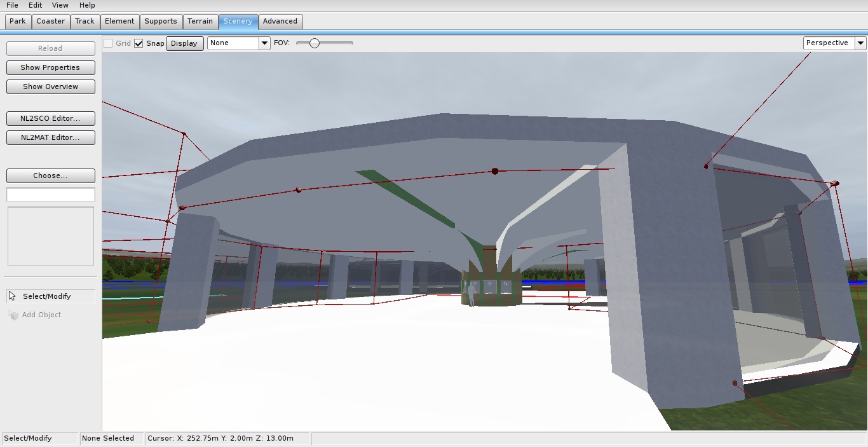
Task: Open the Edit menu
Action: click(x=35, y=5)
